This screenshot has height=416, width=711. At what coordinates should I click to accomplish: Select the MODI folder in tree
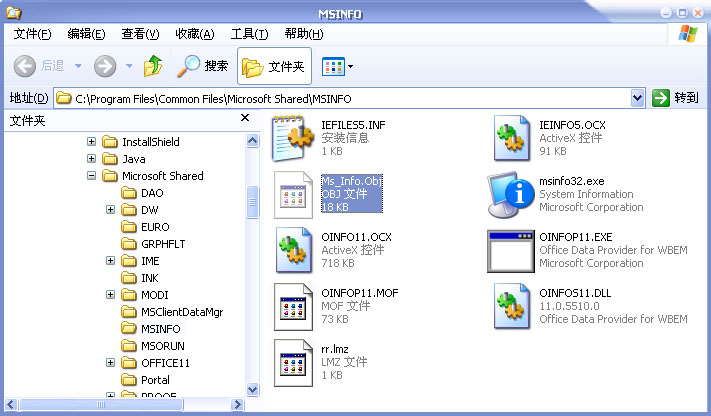click(x=145, y=295)
